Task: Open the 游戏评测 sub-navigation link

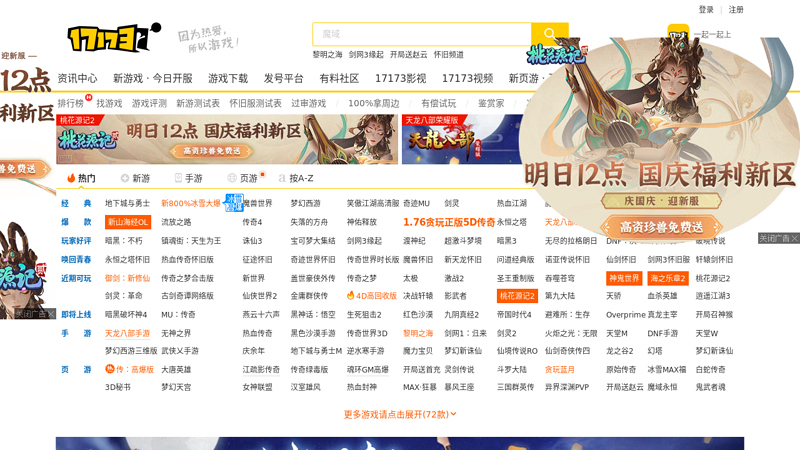Action: pos(149,103)
